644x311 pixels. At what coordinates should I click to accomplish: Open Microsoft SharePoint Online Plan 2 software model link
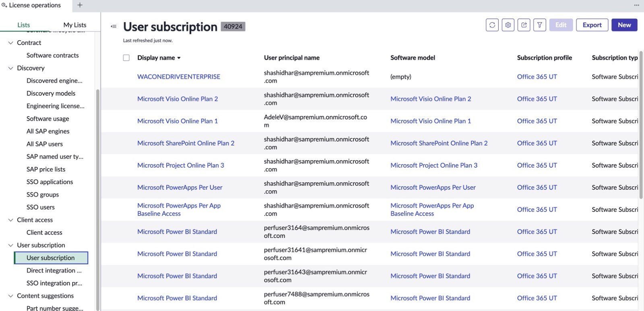(x=439, y=143)
